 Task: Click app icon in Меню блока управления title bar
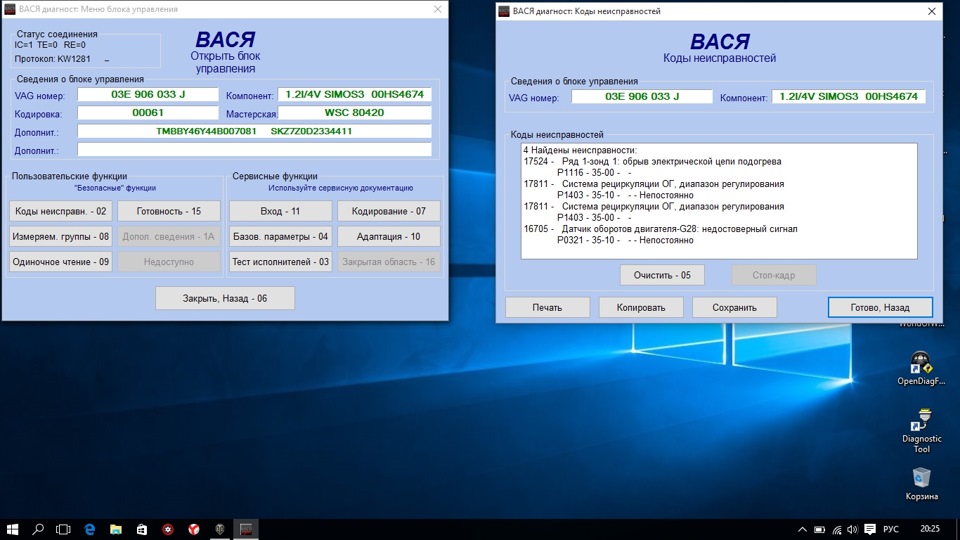point(9,9)
